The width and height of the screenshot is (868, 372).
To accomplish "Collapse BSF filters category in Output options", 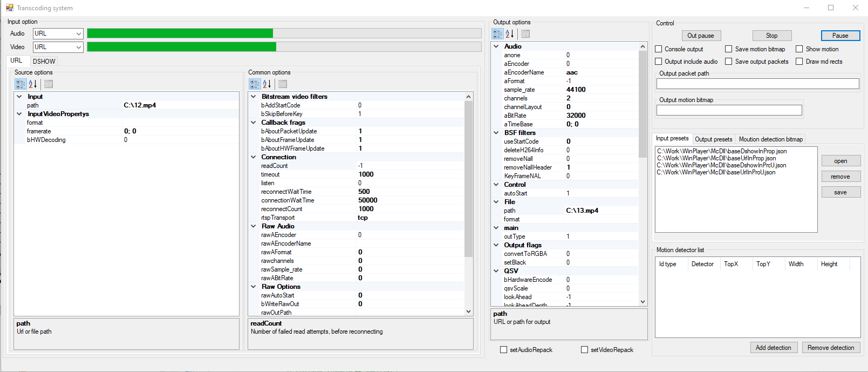I will pos(496,133).
